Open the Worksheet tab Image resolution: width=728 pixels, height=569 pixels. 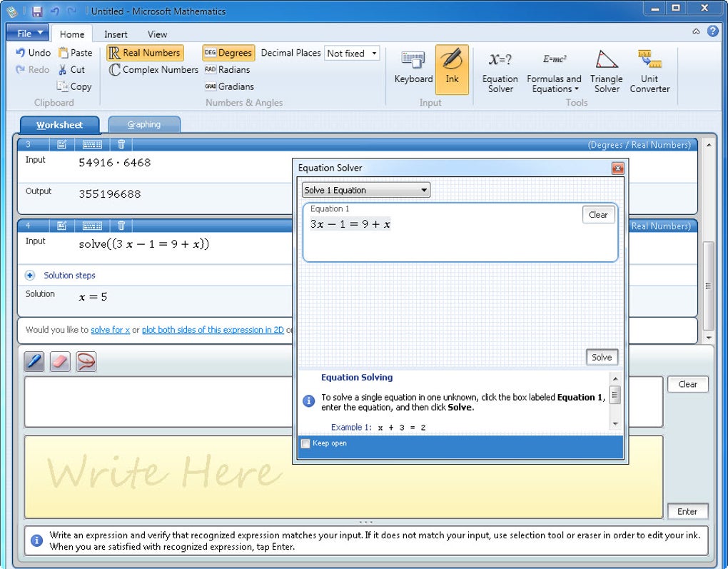pos(59,125)
